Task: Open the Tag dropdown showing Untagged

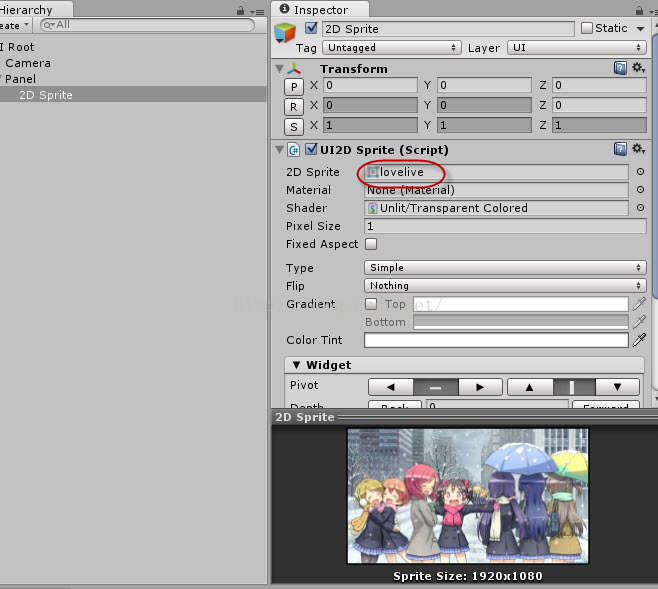Action: pyautogui.click(x=392, y=47)
